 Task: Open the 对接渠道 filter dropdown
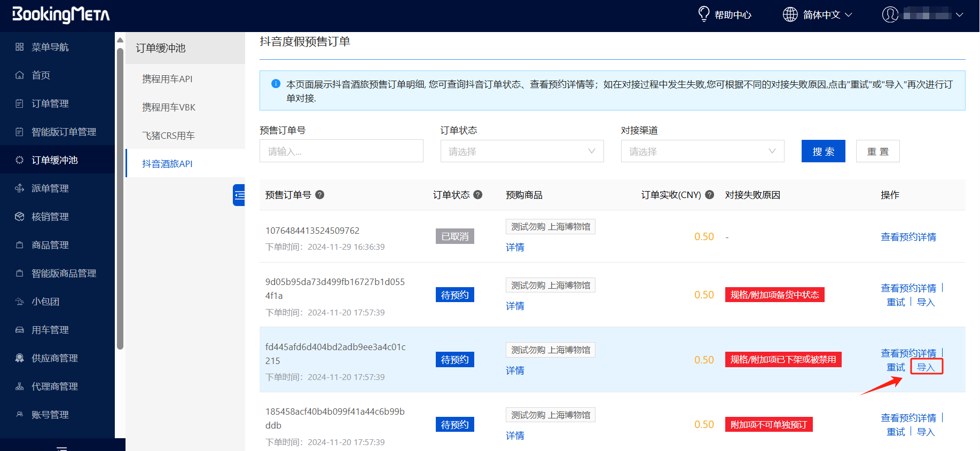pyautogui.click(x=702, y=152)
